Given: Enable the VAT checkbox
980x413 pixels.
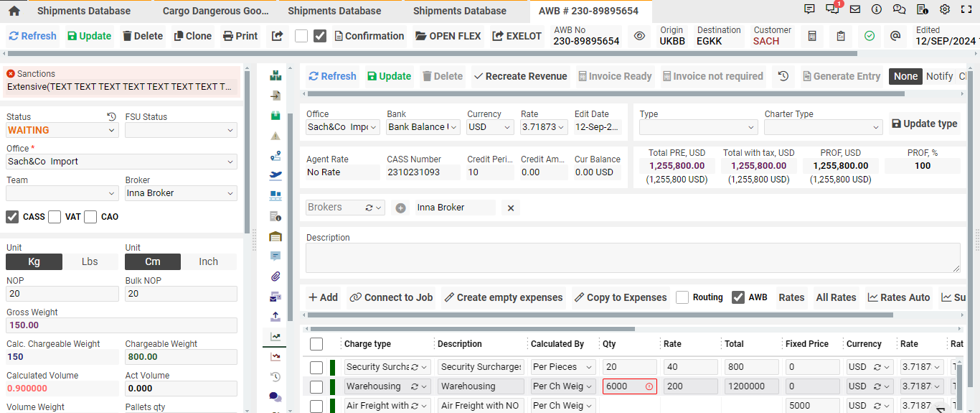Looking at the screenshot, I should pyautogui.click(x=55, y=217).
